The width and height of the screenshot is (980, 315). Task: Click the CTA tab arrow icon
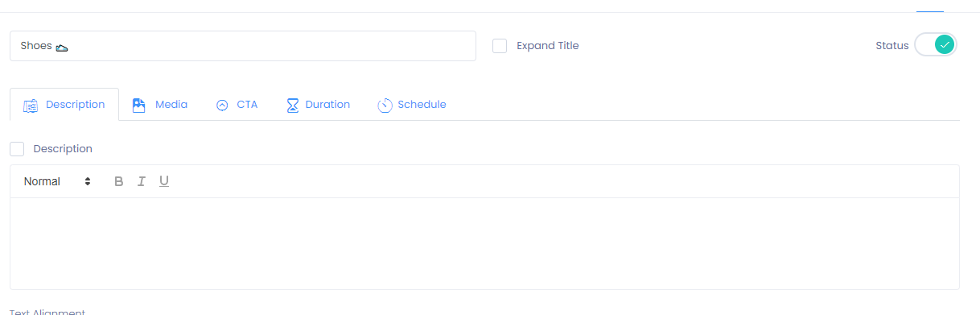pos(223,106)
